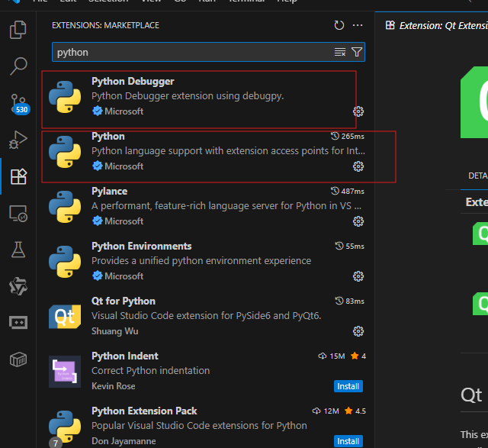Image resolution: width=488 pixels, height=448 pixels.
Task: Open manage gear for Qt for Python
Action: (358, 331)
